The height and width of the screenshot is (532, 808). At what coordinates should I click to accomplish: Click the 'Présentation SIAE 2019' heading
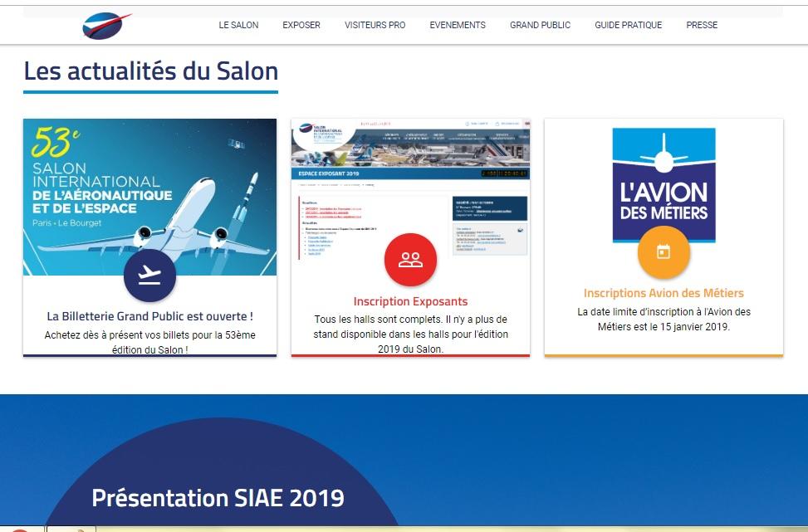[x=218, y=498]
